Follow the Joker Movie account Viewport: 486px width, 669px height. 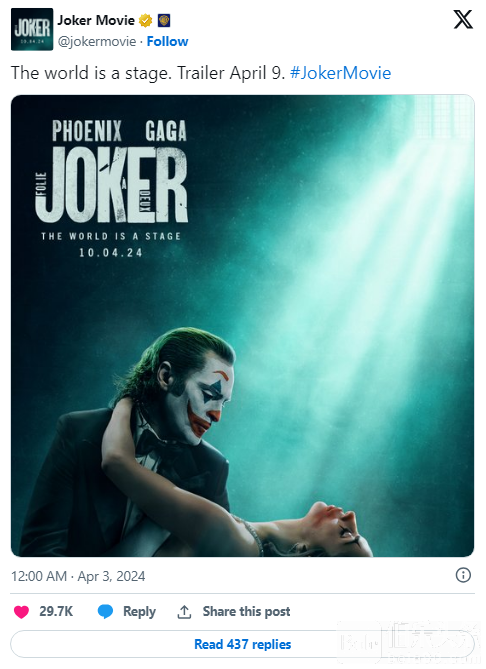[167, 41]
